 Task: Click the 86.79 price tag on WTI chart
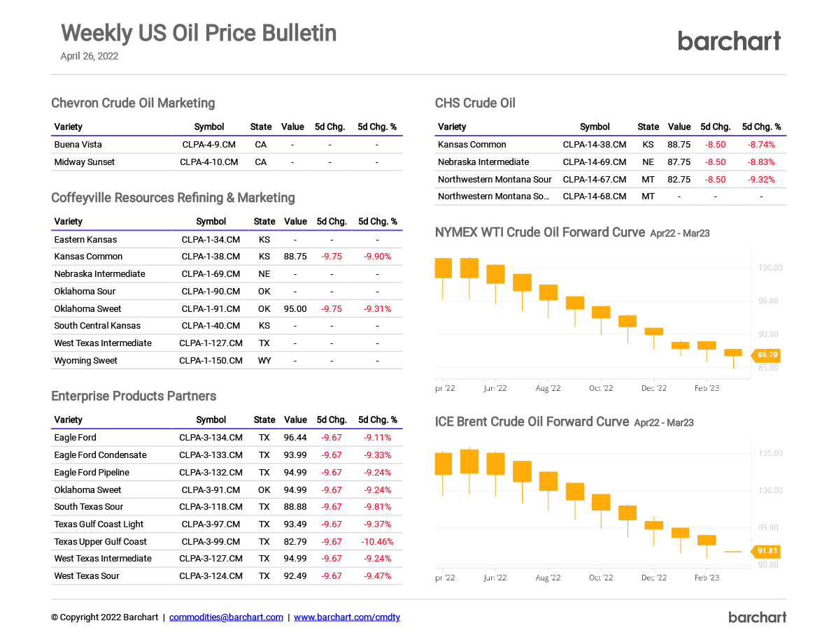767,355
